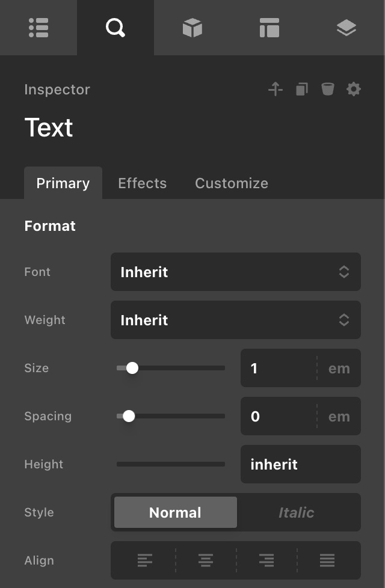Duplicate the Text element
Image resolution: width=385 pixels, height=588 pixels.
point(301,90)
